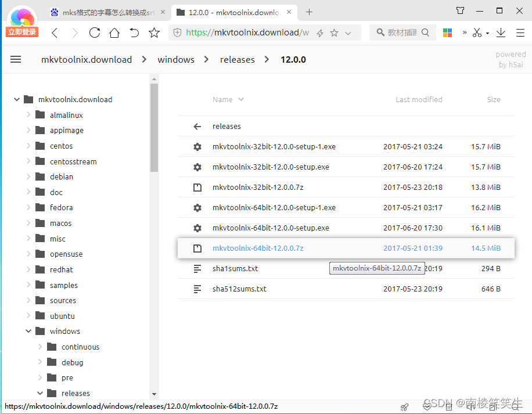Click the star bookmark icon beside the address bar
The image size is (532, 414).
pyautogui.click(x=154, y=33)
